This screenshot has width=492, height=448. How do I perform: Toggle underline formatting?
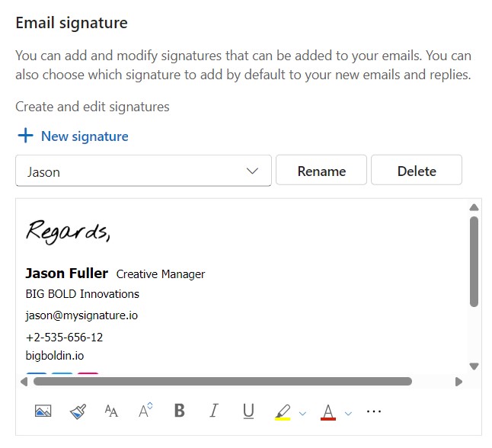pyautogui.click(x=248, y=411)
